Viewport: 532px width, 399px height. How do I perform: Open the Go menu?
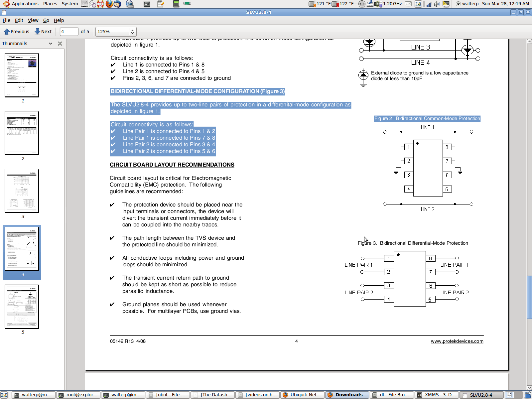point(46,20)
